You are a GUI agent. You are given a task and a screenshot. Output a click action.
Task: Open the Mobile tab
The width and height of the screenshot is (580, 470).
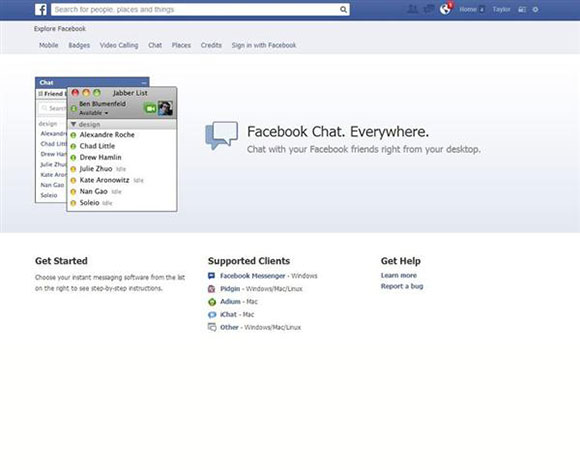click(48, 45)
